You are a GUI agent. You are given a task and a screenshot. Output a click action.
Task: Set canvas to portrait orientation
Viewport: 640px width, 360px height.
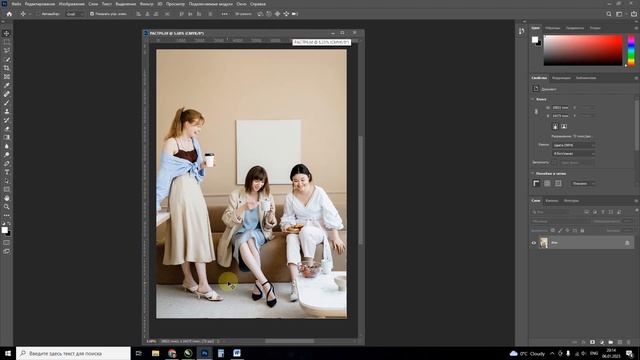[x=555, y=127]
